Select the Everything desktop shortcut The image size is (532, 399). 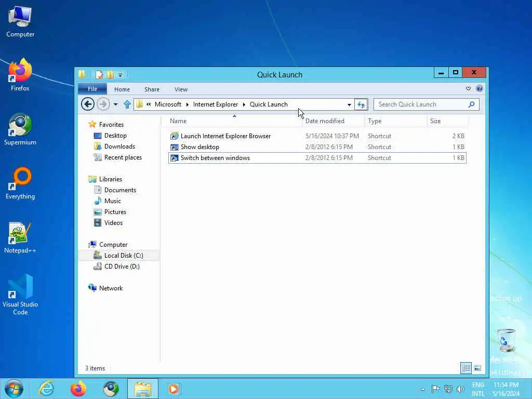(x=20, y=183)
